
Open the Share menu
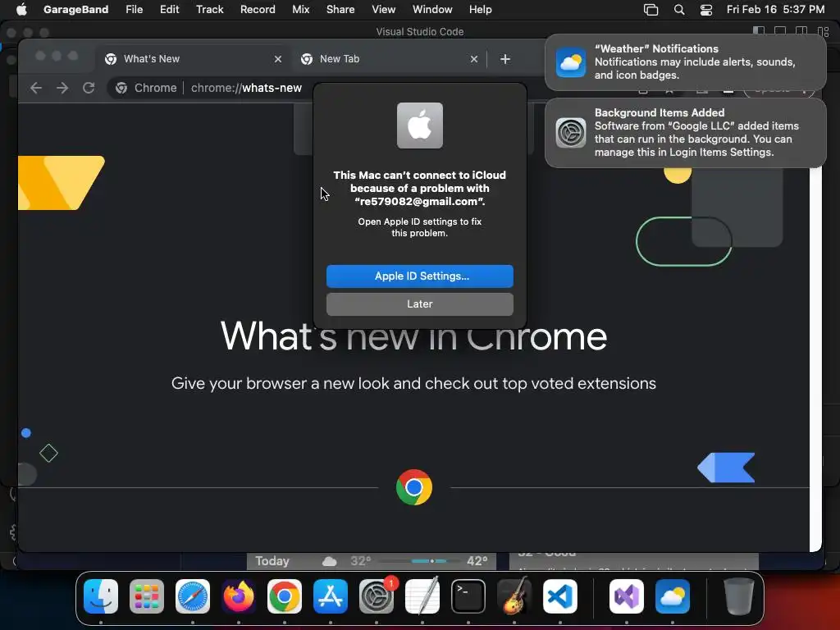(x=340, y=10)
